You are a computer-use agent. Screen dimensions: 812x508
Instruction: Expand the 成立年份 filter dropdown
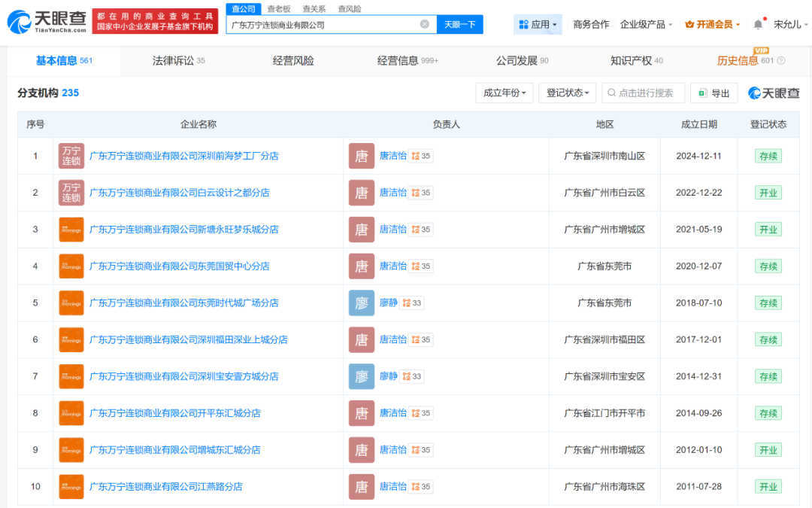coord(504,93)
